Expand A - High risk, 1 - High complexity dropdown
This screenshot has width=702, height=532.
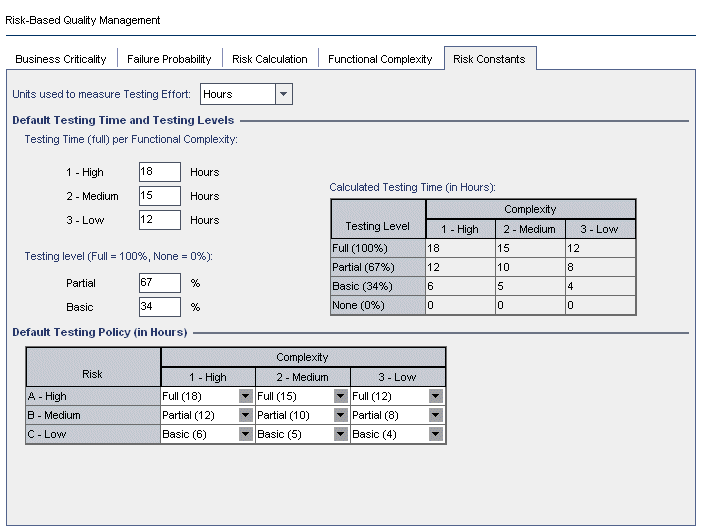click(x=245, y=396)
